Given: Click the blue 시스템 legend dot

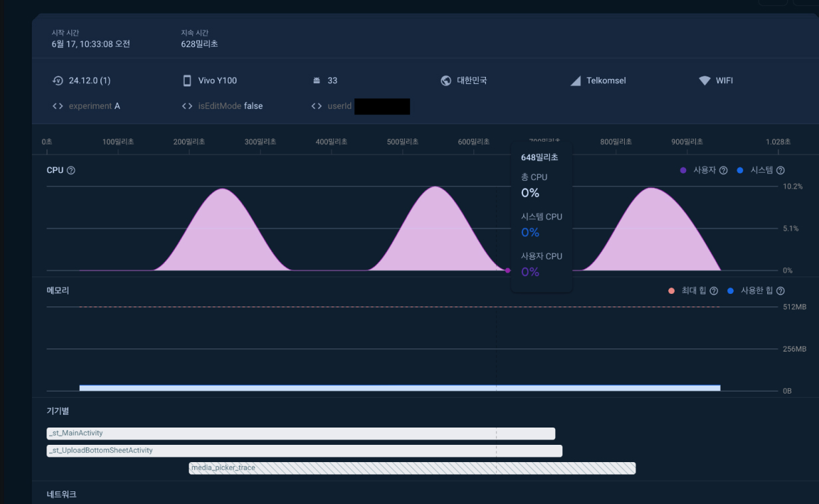Looking at the screenshot, I should (740, 170).
